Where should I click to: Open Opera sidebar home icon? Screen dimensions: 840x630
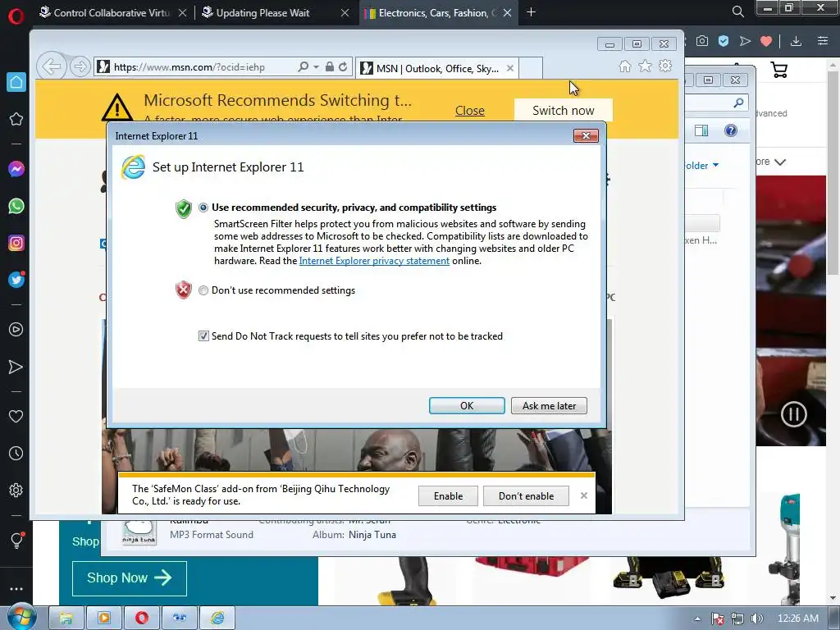(16, 82)
